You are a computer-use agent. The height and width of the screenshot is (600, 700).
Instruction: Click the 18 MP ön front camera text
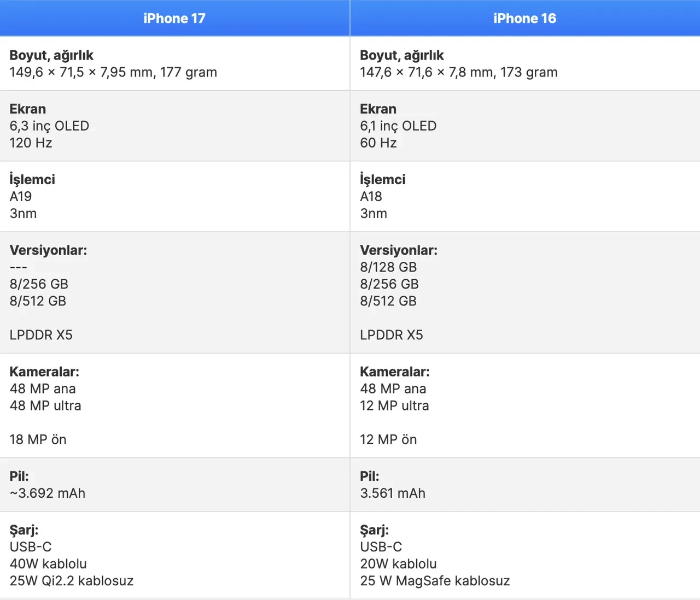(x=38, y=439)
